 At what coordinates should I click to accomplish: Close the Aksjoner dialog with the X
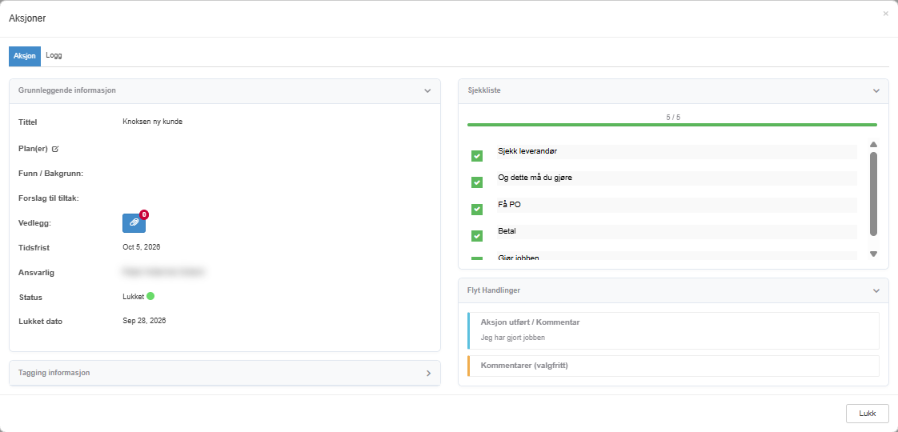[885, 14]
